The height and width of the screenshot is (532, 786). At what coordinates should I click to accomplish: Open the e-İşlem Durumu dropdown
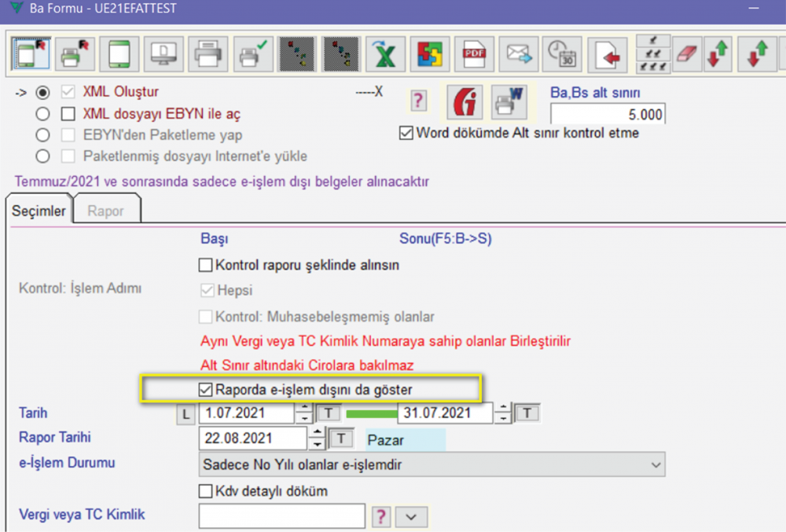point(656,464)
